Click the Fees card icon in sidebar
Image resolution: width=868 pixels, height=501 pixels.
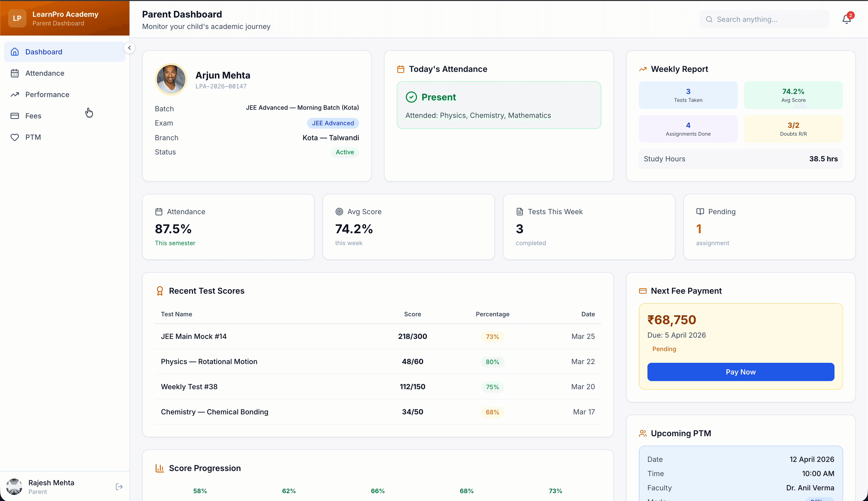(x=15, y=116)
